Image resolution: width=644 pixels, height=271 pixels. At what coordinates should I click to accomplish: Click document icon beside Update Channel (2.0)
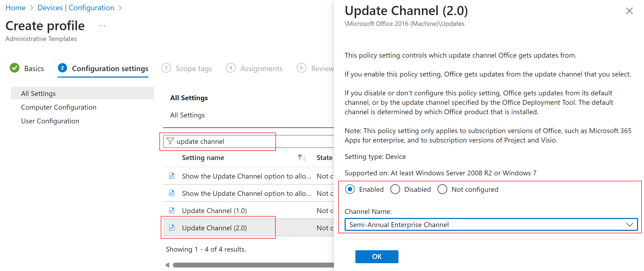point(172,228)
